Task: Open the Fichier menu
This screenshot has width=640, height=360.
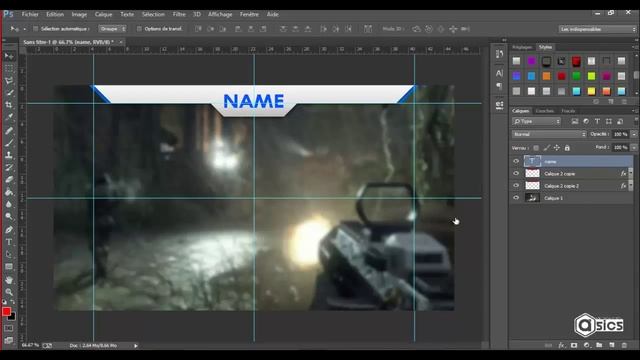Action: (x=30, y=14)
